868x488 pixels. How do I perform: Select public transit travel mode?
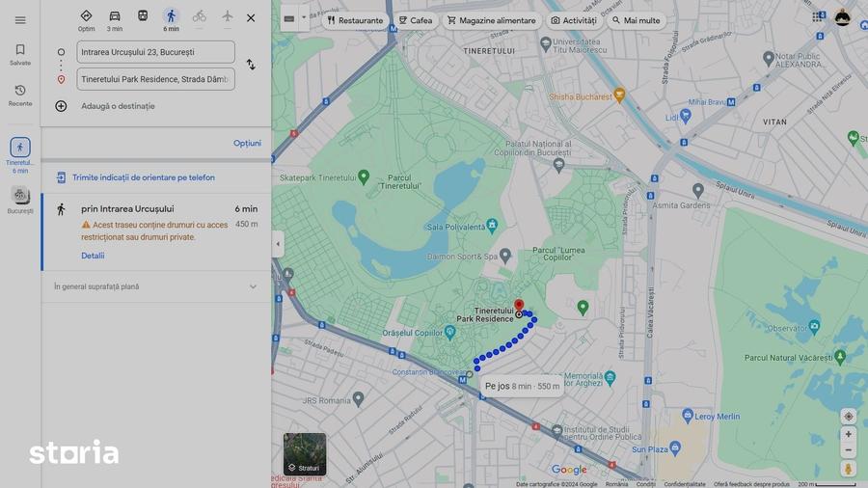143,16
